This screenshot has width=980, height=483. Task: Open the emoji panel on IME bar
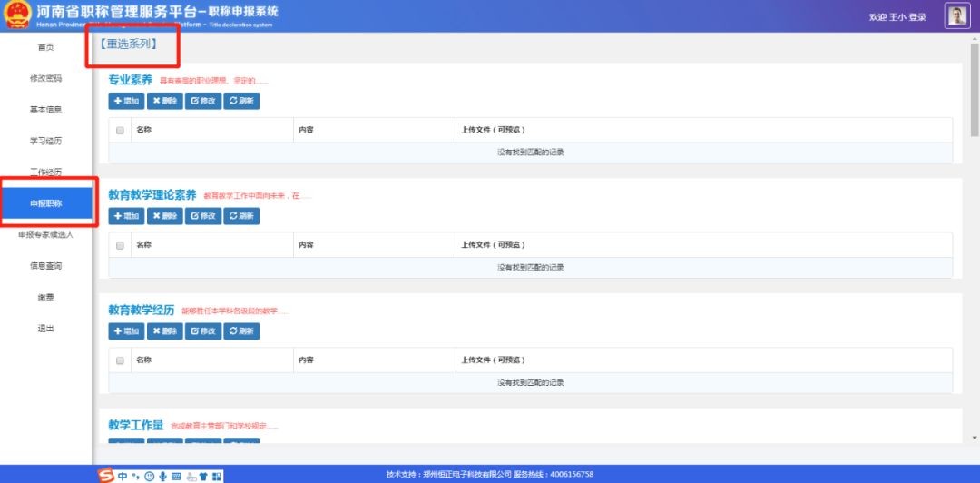point(149,477)
